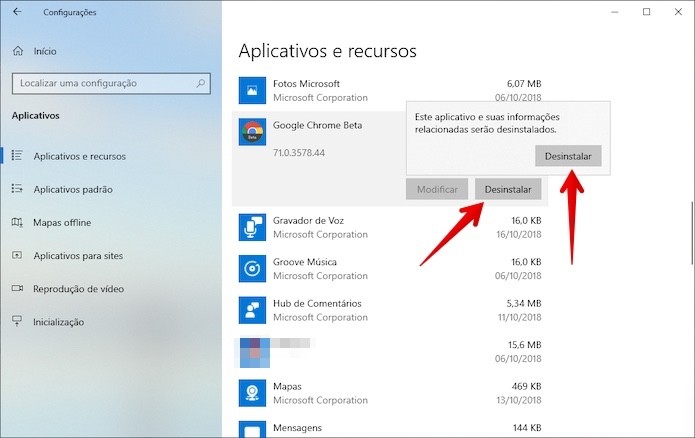Select the Google Chrome Beta name
The image size is (695, 438).
317,125
